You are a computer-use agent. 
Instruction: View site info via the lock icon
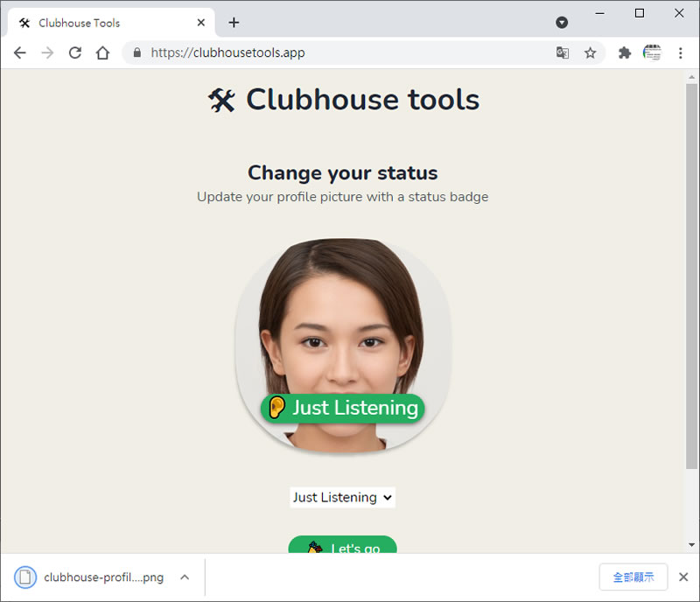pyautogui.click(x=137, y=52)
